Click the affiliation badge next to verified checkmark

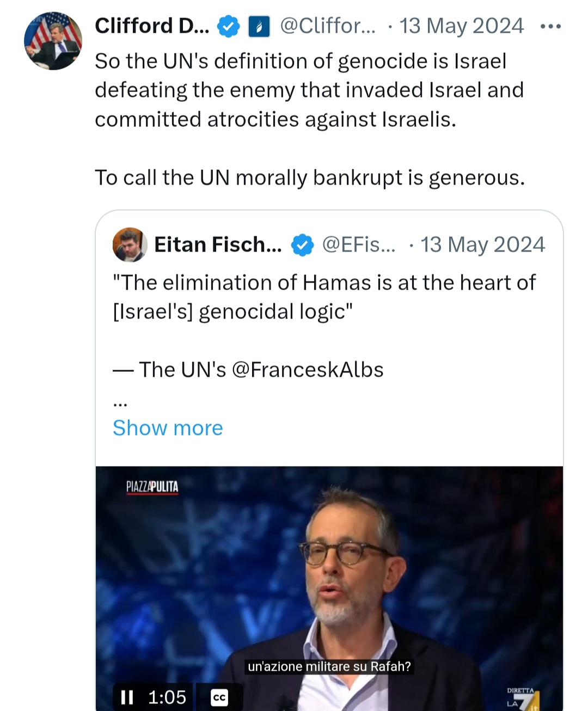(259, 26)
